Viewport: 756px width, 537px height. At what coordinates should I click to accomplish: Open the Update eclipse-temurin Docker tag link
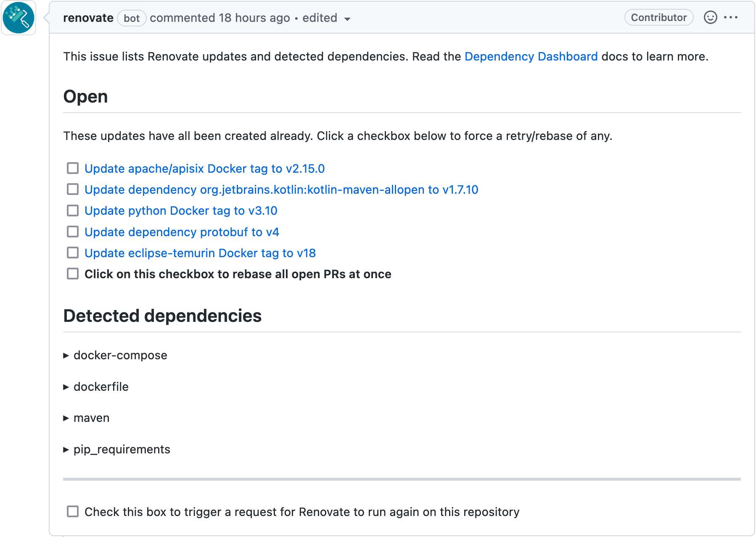click(200, 253)
